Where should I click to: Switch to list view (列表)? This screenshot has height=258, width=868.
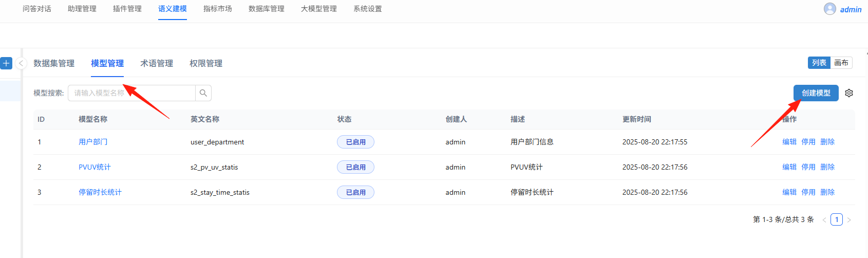point(819,63)
